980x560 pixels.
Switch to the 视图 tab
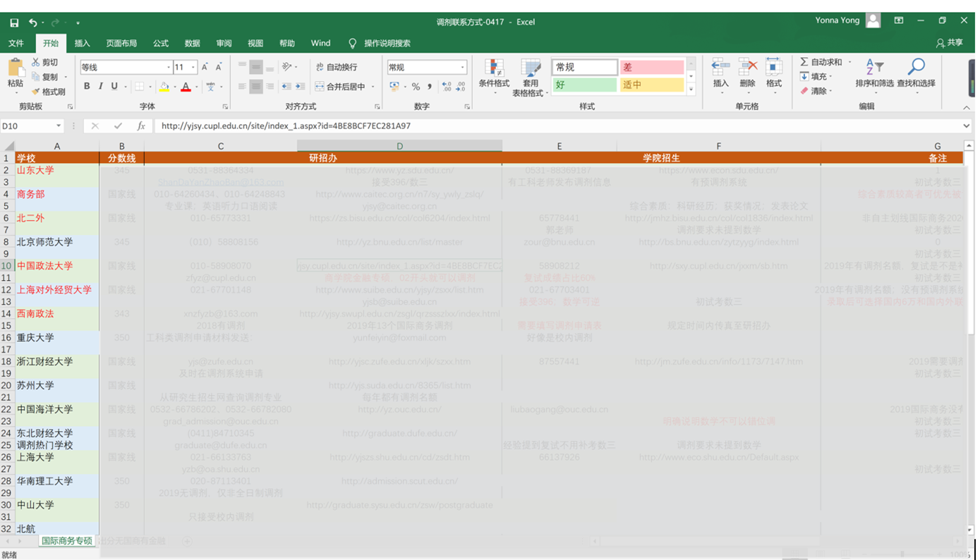[x=255, y=43]
